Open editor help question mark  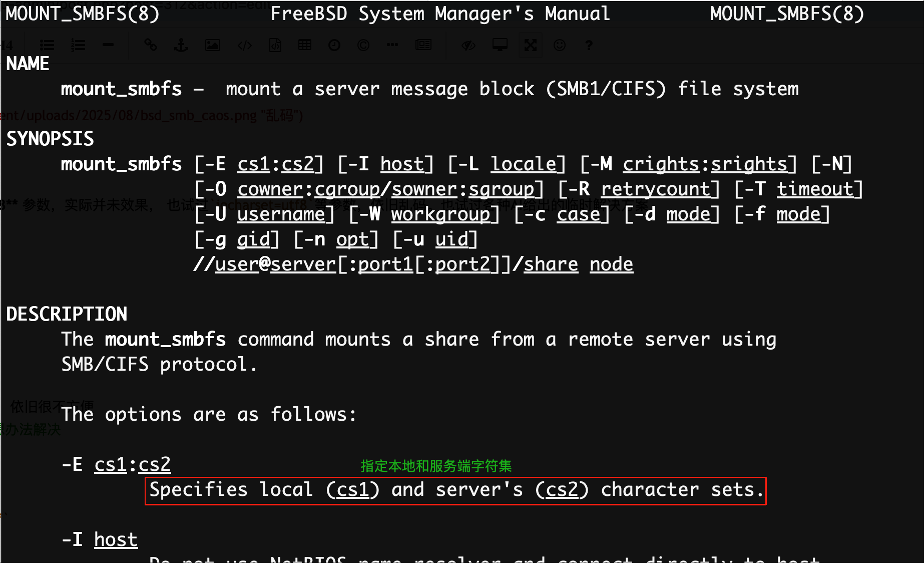coord(589,46)
